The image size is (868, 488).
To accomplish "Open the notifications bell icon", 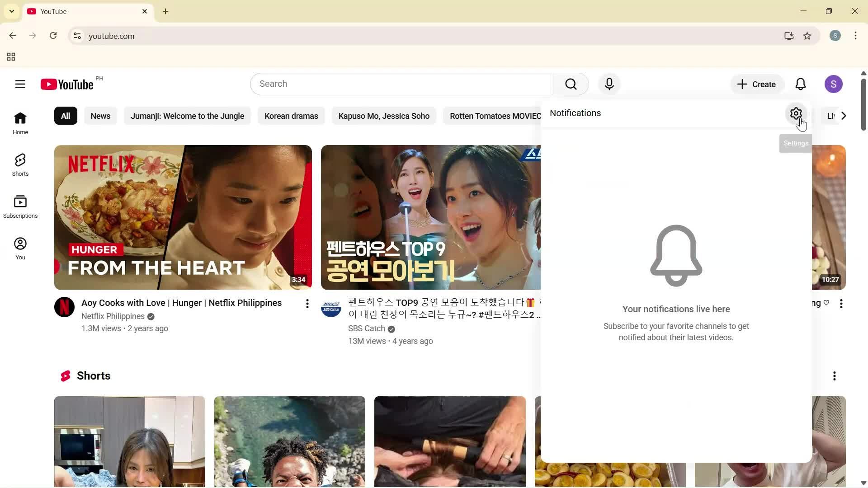I will (801, 84).
